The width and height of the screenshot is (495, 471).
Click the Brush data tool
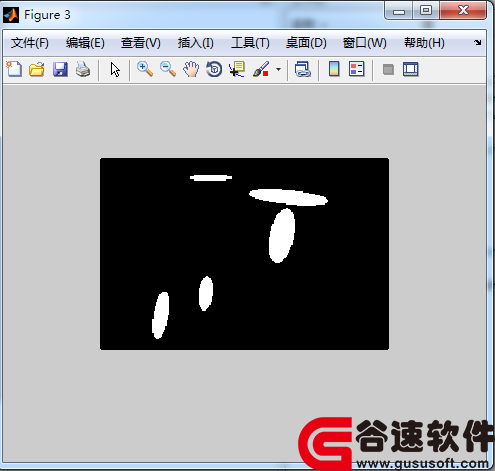pos(261,69)
